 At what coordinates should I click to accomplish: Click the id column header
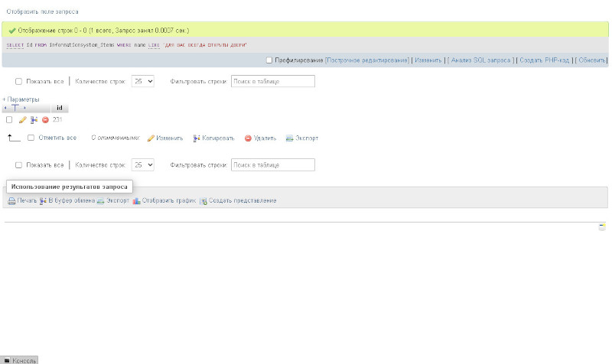coord(60,108)
